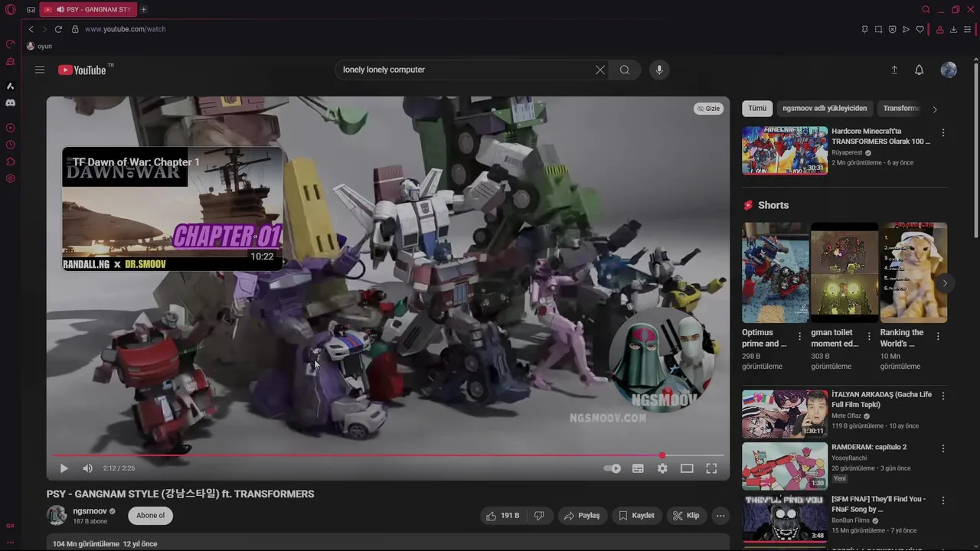Viewport: 980px width, 551px height.
Task: Dislike the video
Action: click(539, 516)
